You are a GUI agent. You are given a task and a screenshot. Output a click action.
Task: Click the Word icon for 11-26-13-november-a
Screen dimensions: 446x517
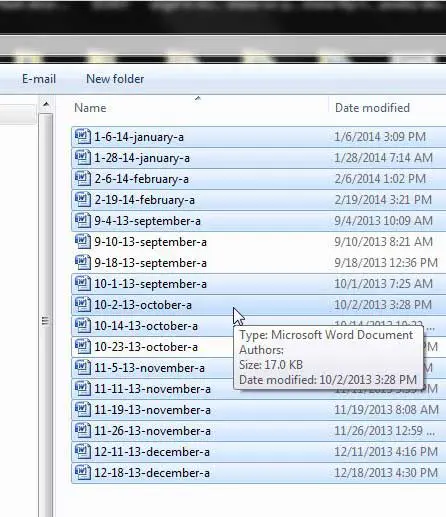click(83, 431)
